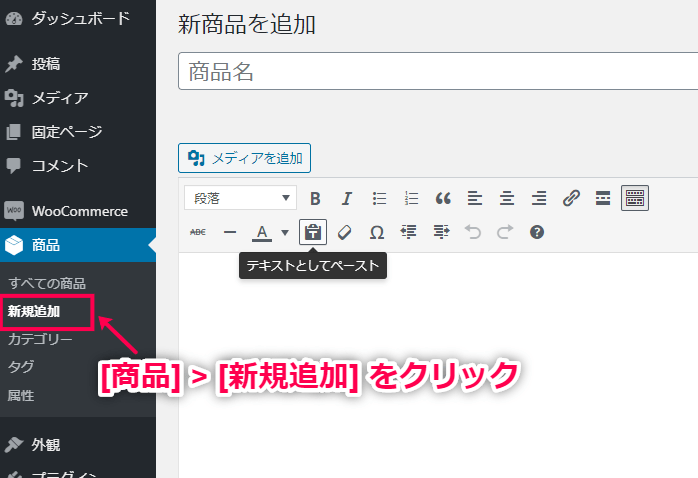This screenshot has width=698, height=478.
Task: Align text left
Action: point(475,198)
